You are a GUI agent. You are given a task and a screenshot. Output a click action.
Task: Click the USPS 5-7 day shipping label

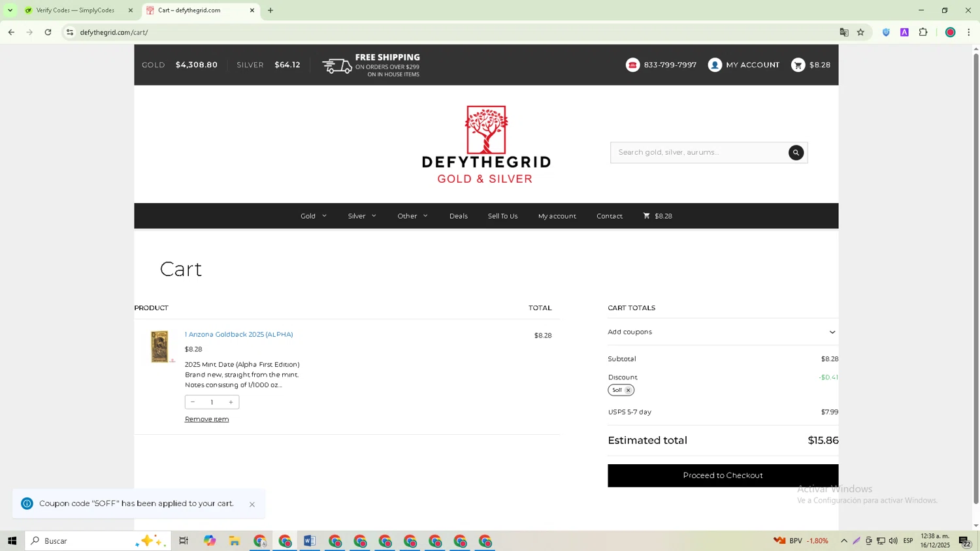click(x=629, y=413)
